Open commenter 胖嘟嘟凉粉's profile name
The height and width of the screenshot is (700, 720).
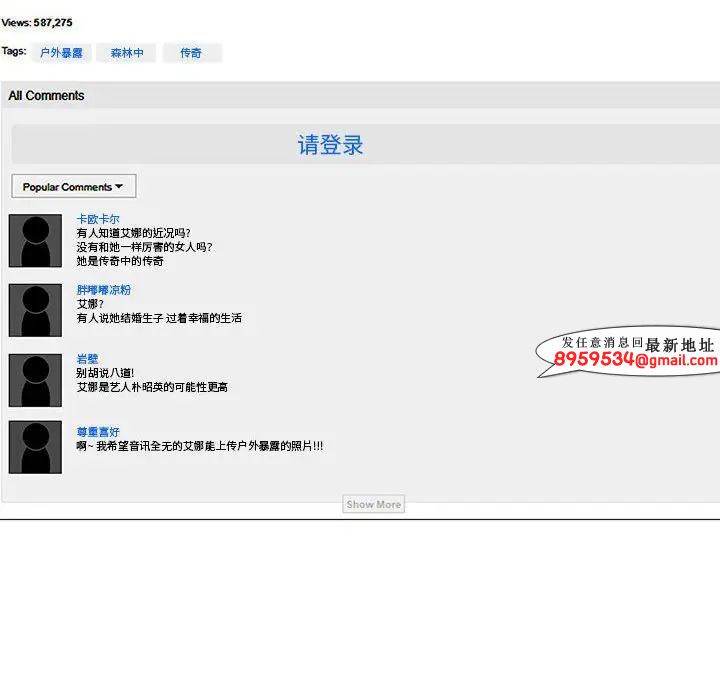point(104,290)
